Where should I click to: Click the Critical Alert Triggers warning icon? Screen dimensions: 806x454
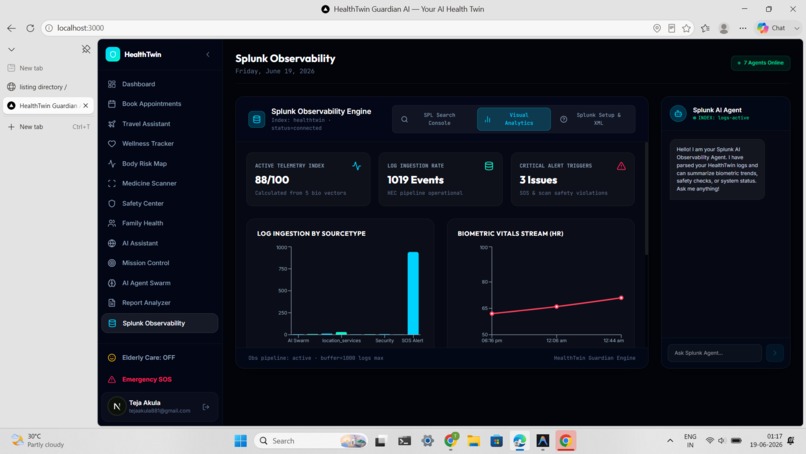tap(621, 166)
